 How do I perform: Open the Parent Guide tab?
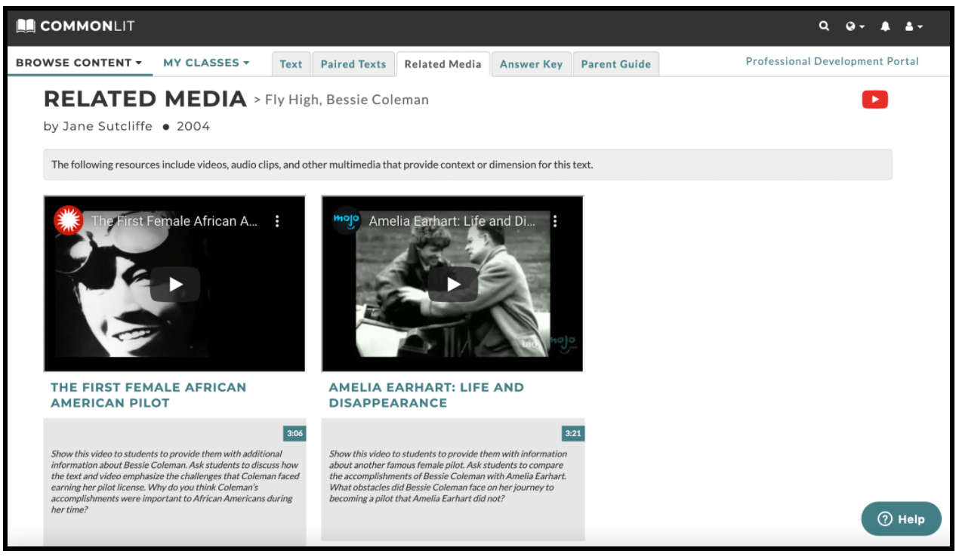click(615, 64)
